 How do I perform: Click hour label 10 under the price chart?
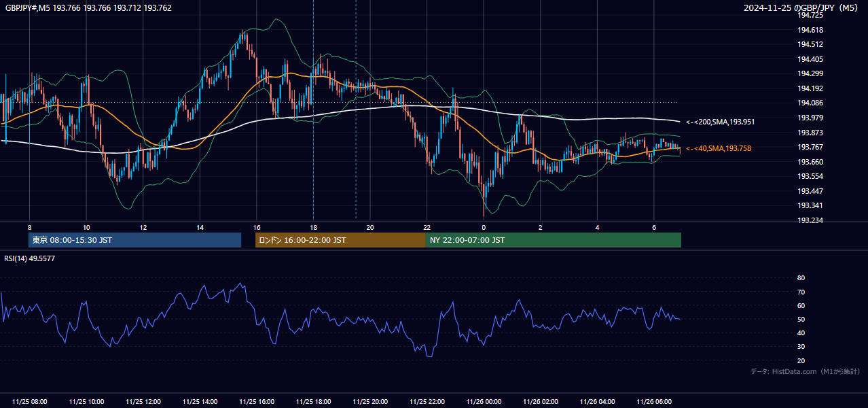pyautogui.click(x=86, y=227)
